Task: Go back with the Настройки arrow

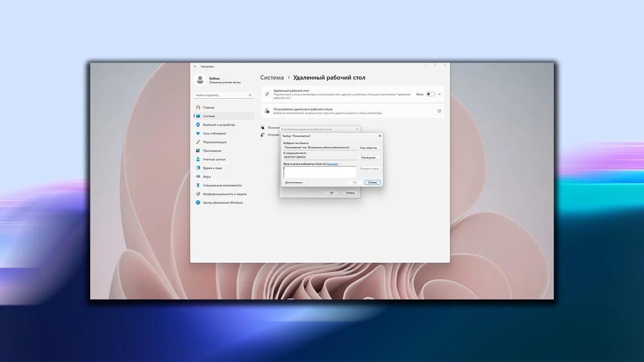Action: pyautogui.click(x=195, y=66)
